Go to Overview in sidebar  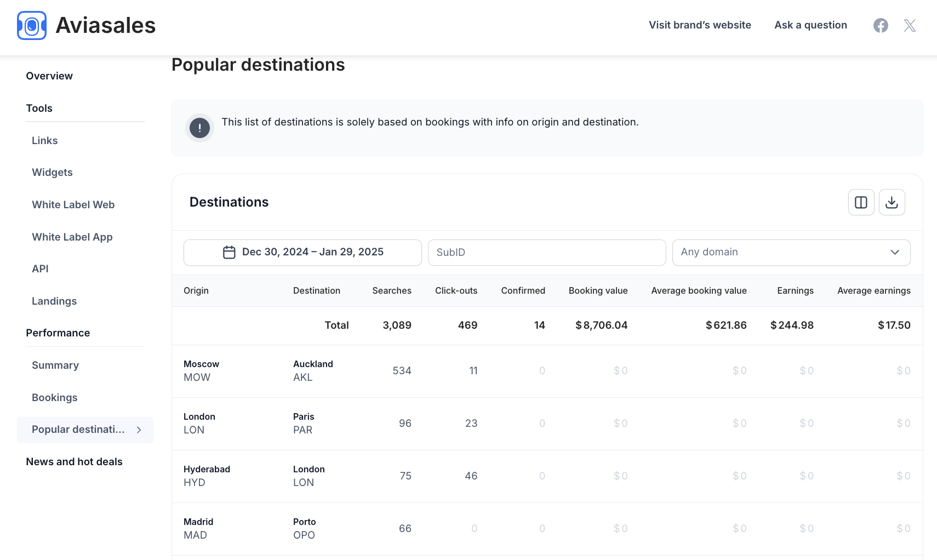pos(49,76)
